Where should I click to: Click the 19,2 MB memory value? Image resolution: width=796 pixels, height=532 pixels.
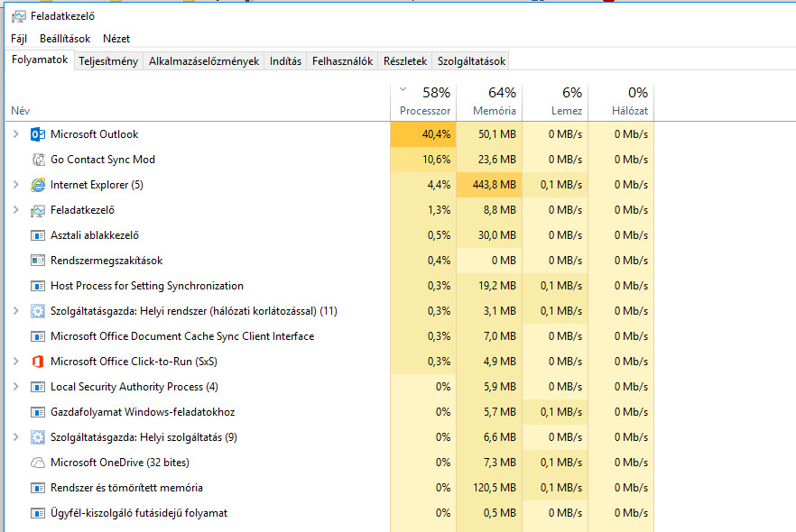(489, 286)
